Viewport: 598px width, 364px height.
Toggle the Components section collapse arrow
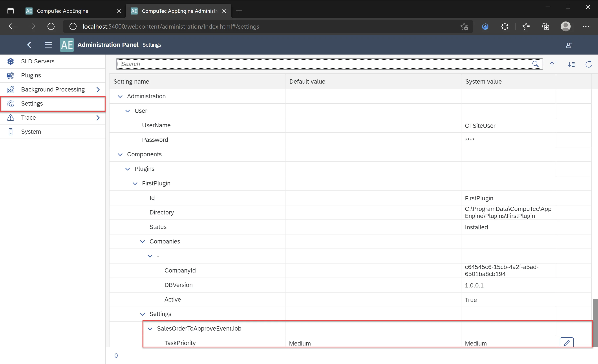click(x=121, y=154)
